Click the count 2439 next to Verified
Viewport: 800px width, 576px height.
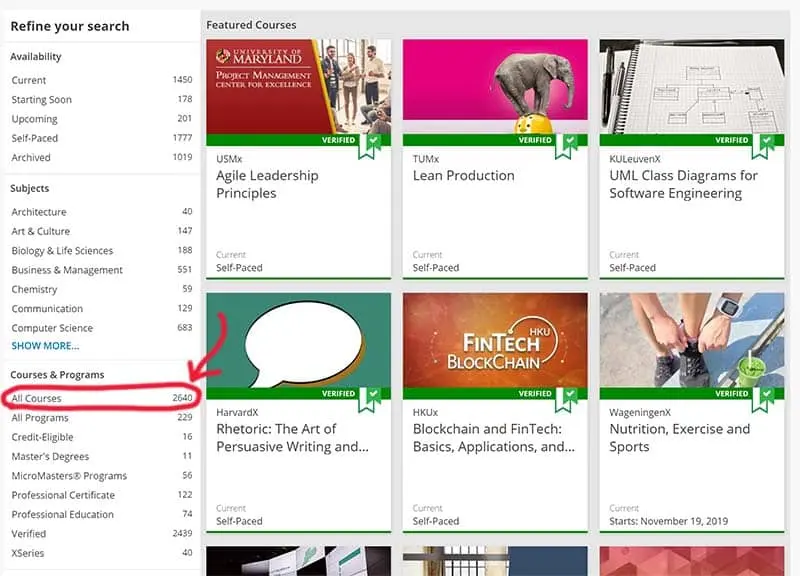[x=182, y=534]
